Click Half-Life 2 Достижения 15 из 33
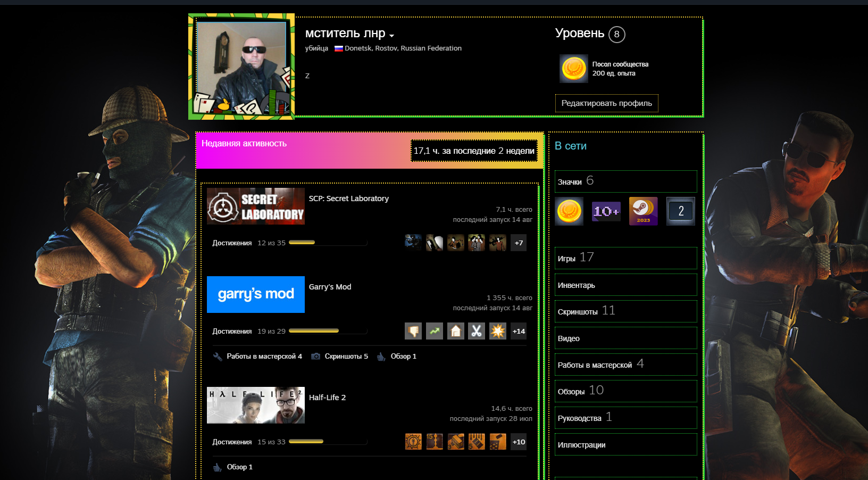The image size is (868, 480). (249, 442)
